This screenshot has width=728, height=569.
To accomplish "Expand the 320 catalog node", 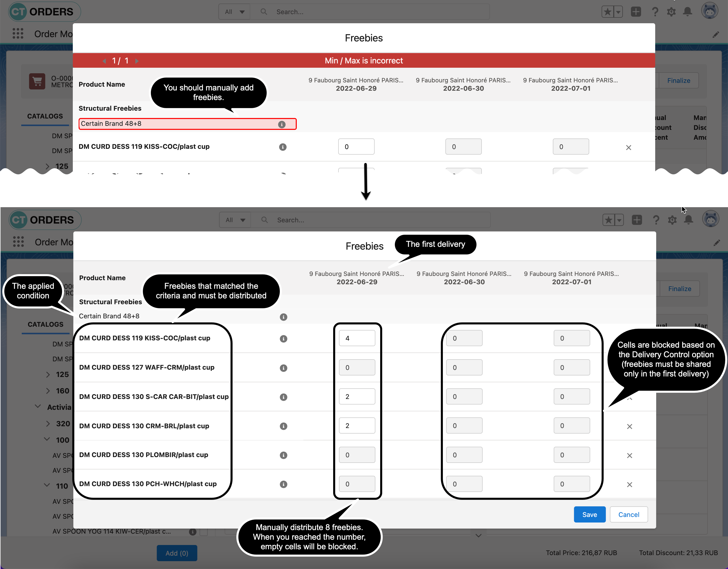I will [48, 423].
